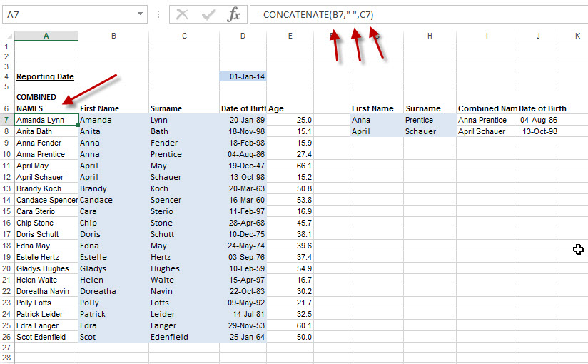Select column K header

(574, 36)
